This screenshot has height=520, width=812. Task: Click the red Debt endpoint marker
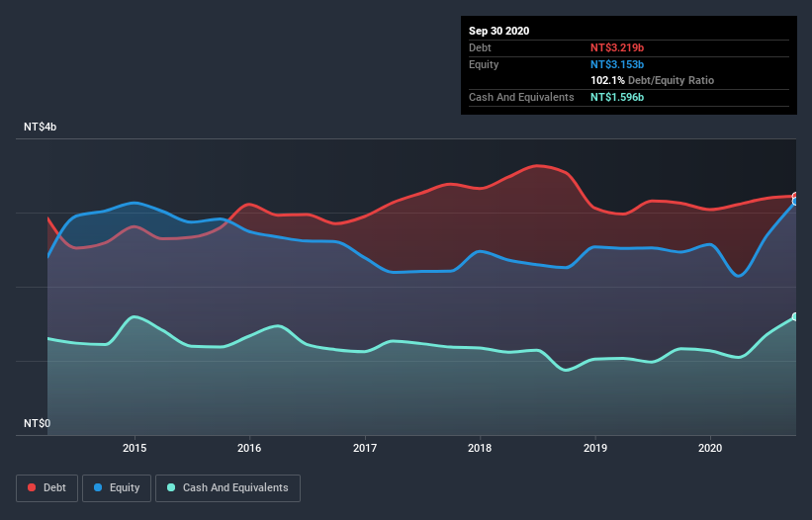click(795, 196)
